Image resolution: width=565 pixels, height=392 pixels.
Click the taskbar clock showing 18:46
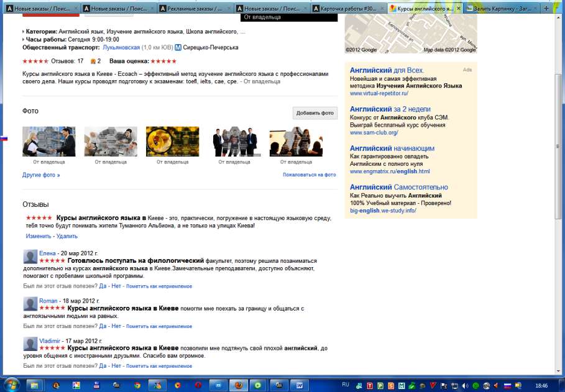pos(541,386)
